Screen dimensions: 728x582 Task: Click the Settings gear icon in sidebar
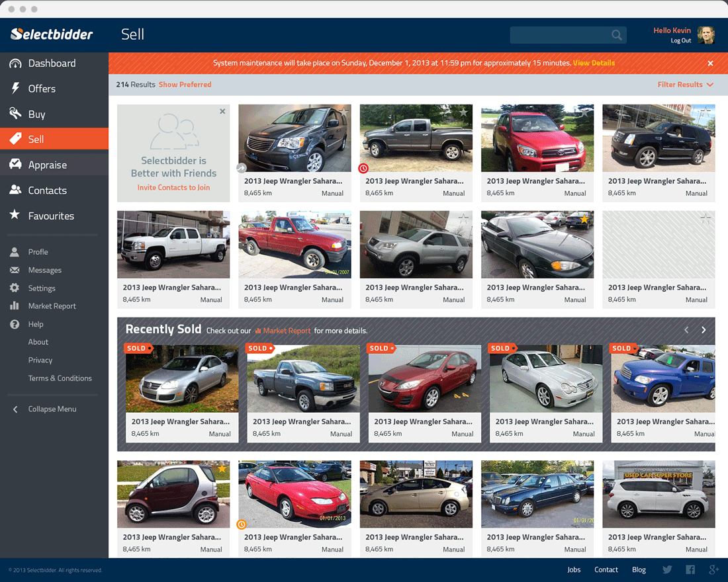(15, 288)
